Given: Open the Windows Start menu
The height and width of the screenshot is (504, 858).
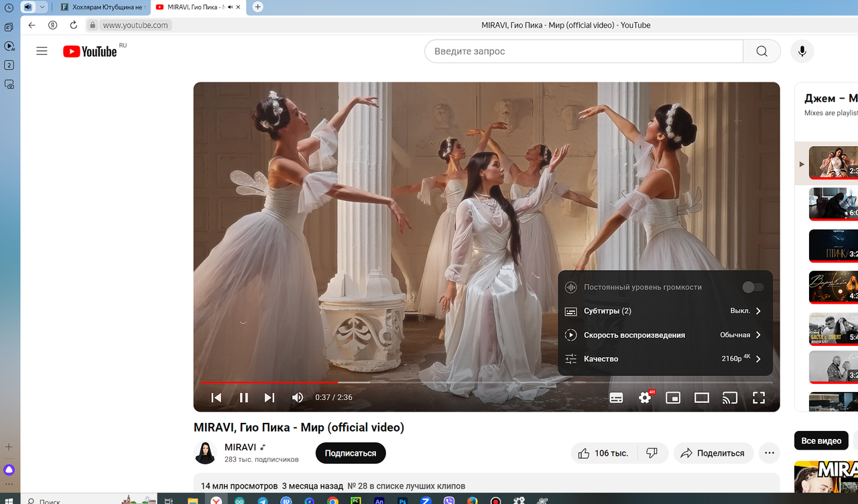Looking at the screenshot, I should (9, 500).
